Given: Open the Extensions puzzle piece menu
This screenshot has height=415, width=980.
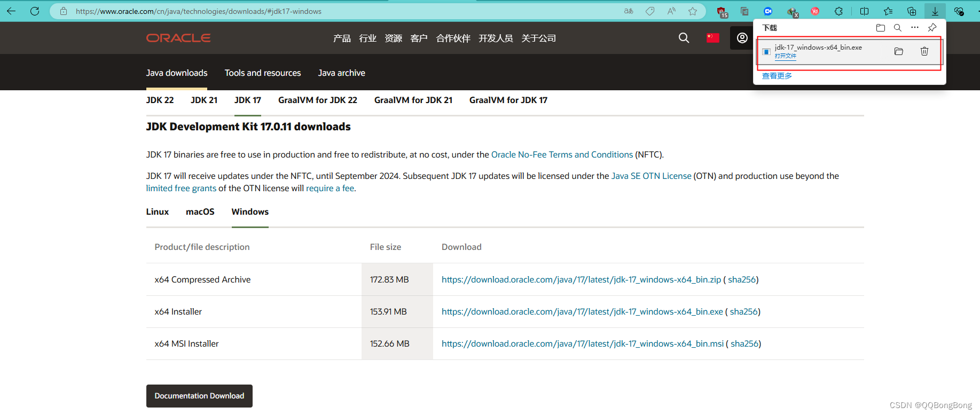Looking at the screenshot, I should (838, 11).
